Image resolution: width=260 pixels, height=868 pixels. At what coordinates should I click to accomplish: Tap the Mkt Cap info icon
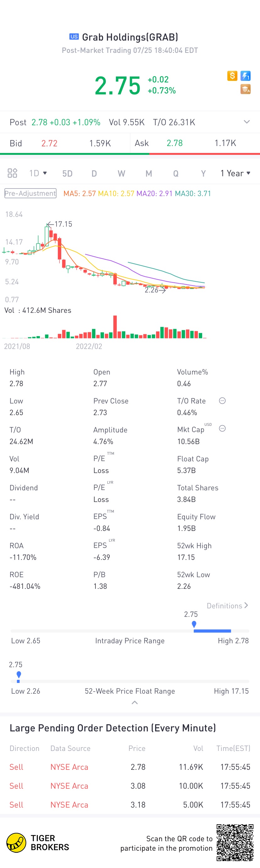[x=222, y=428]
